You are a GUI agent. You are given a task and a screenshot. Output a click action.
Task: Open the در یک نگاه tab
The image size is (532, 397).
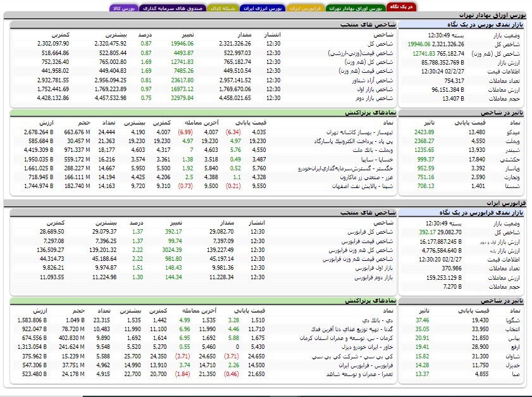[401, 7]
